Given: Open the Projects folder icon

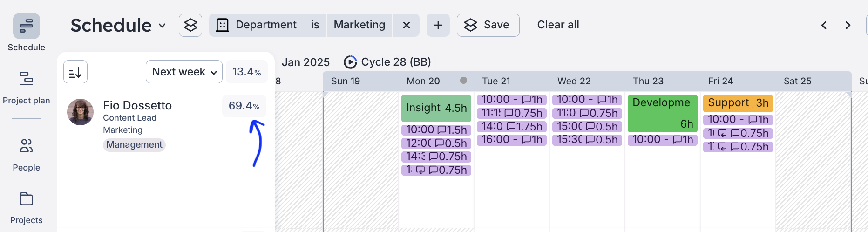Looking at the screenshot, I should [x=26, y=199].
